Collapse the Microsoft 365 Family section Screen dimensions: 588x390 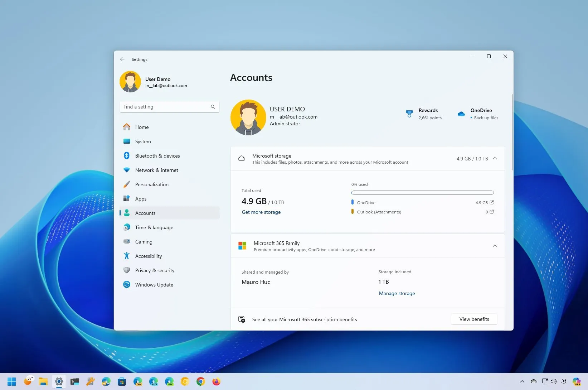click(x=495, y=246)
